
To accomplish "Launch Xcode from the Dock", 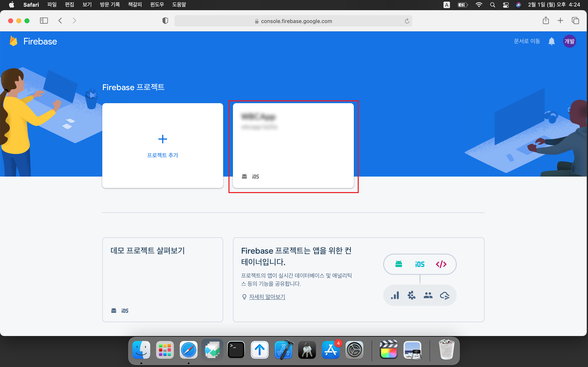I will click(283, 350).
